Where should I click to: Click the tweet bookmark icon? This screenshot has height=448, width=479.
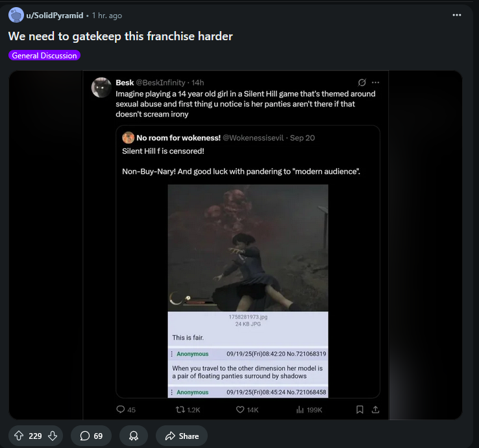360,410
